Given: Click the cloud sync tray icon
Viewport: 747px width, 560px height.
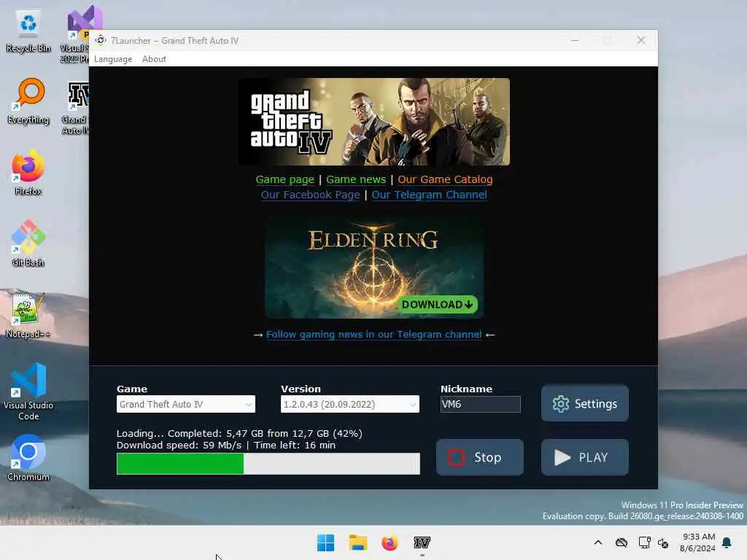Looking at the screenshot, I should pyautogui.click(x=622, y=542).
